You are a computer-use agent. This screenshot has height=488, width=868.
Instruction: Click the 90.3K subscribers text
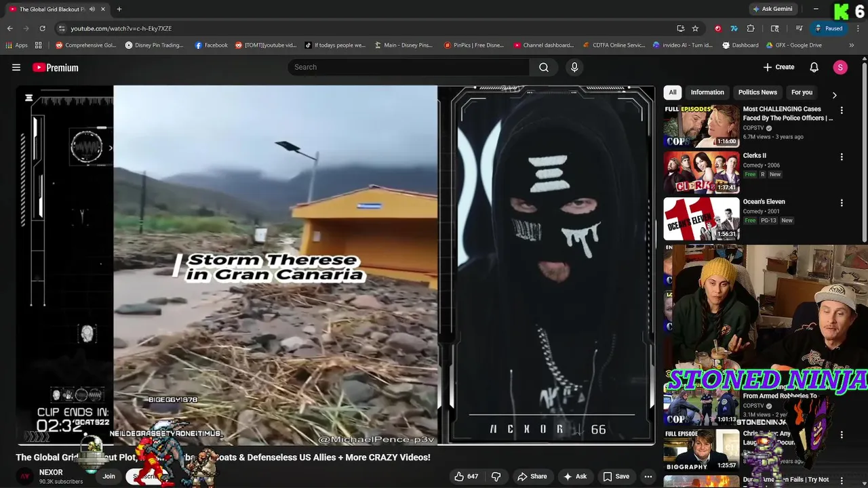point(61,482)
